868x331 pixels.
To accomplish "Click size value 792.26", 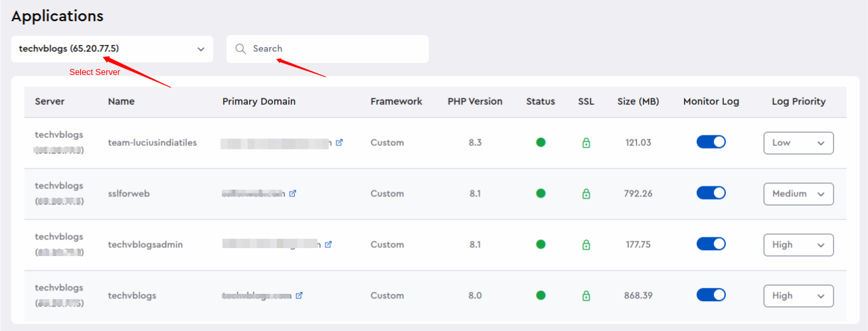I will pyautogui.click(x=638, y=194).
